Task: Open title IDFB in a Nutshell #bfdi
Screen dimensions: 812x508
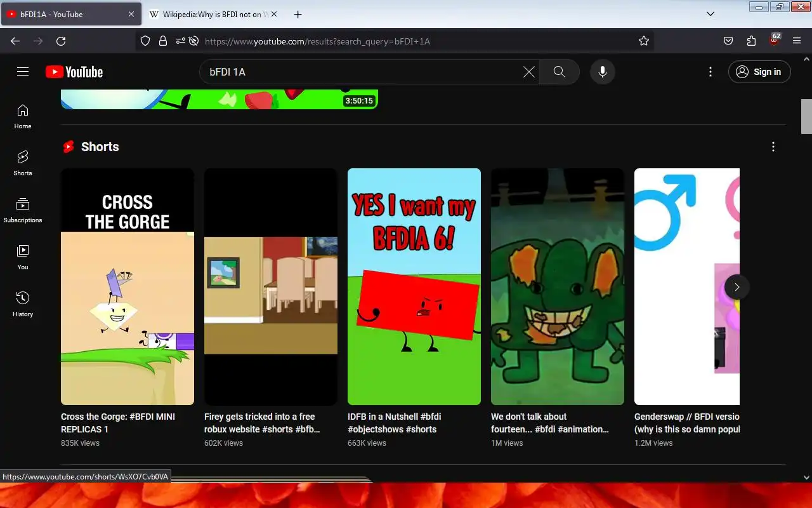Action: click(394, 423)
